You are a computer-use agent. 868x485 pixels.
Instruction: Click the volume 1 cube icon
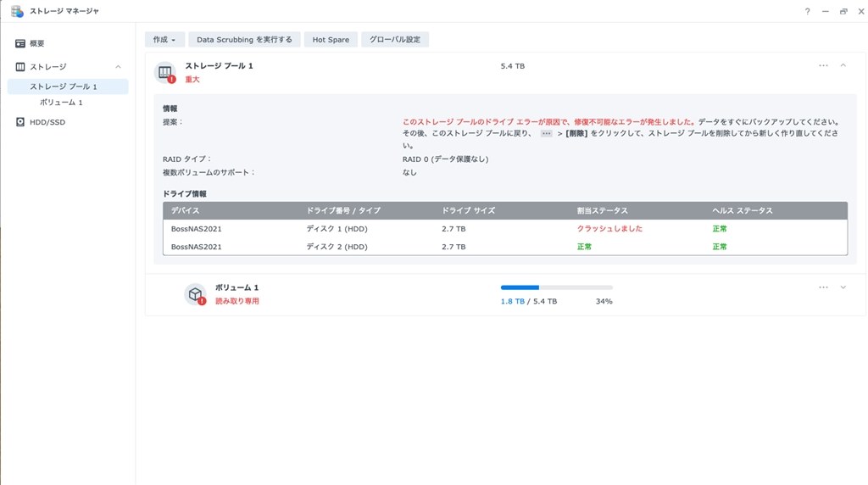point(195,294)
